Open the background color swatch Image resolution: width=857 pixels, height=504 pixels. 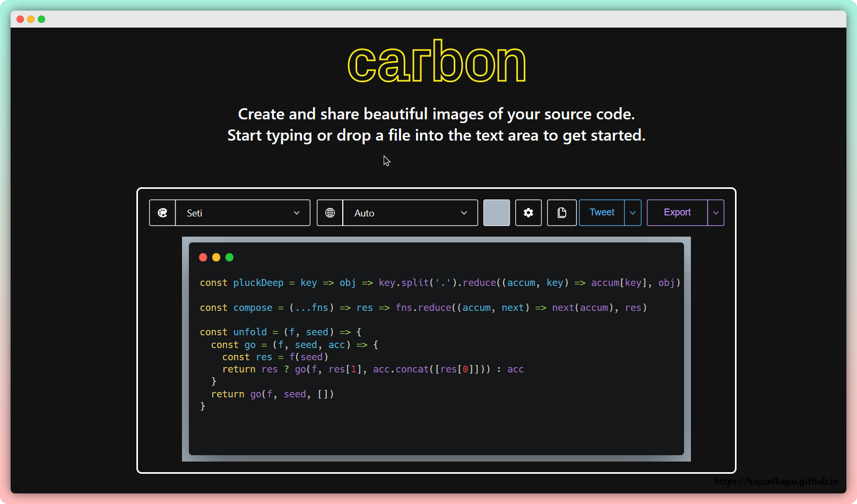point(497,213)
